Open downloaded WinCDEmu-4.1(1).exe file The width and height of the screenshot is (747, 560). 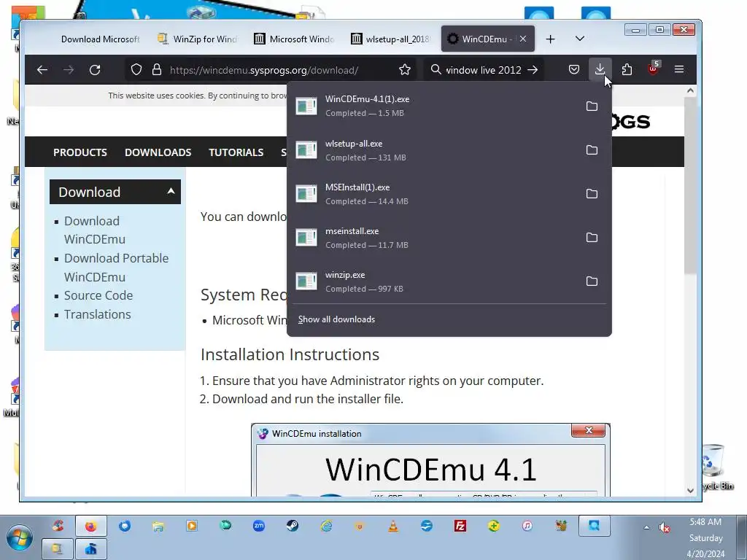pyautogui.click(x=433, y=106)
